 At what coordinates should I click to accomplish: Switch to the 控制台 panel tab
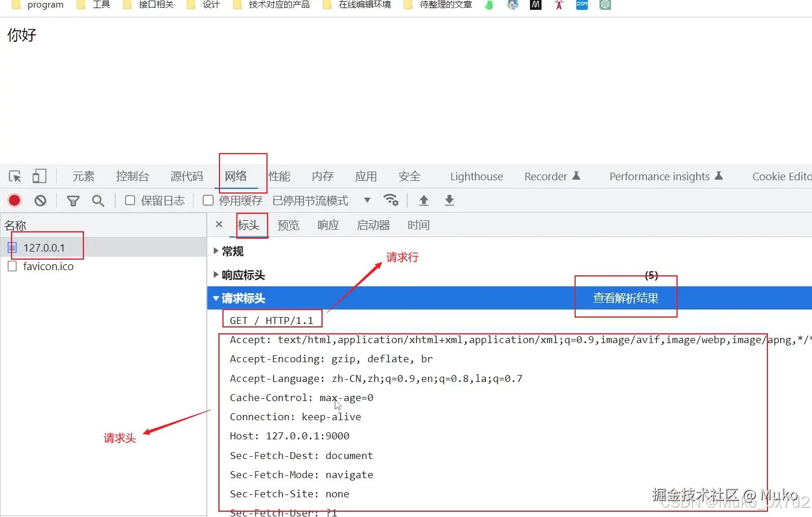click(x=133, y=176)
